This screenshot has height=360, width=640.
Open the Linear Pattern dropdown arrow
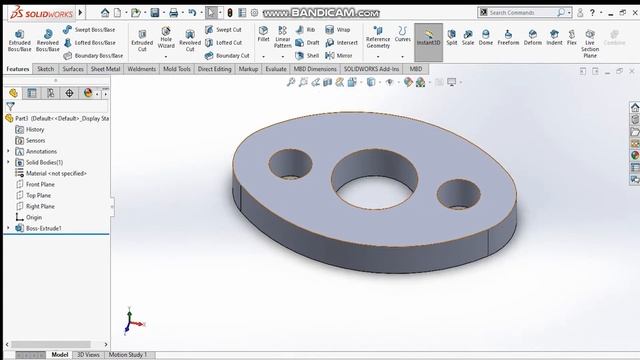282,56
